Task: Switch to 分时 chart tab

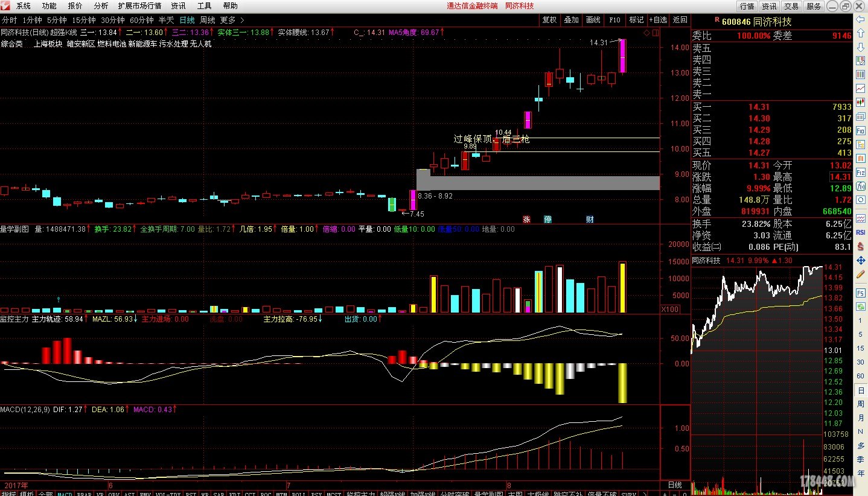Action: click(10, 20)
